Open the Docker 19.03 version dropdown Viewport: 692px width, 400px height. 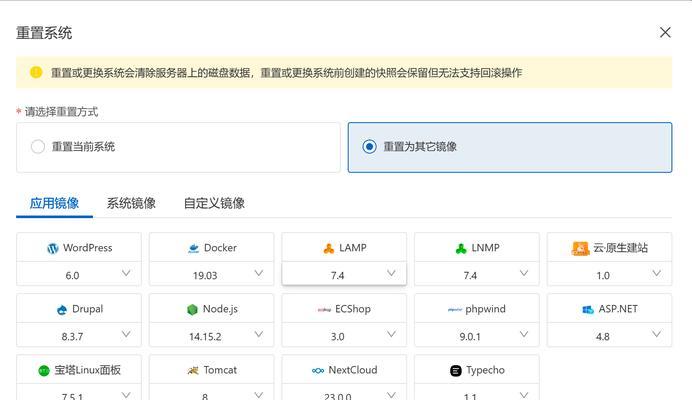point(211,274)
